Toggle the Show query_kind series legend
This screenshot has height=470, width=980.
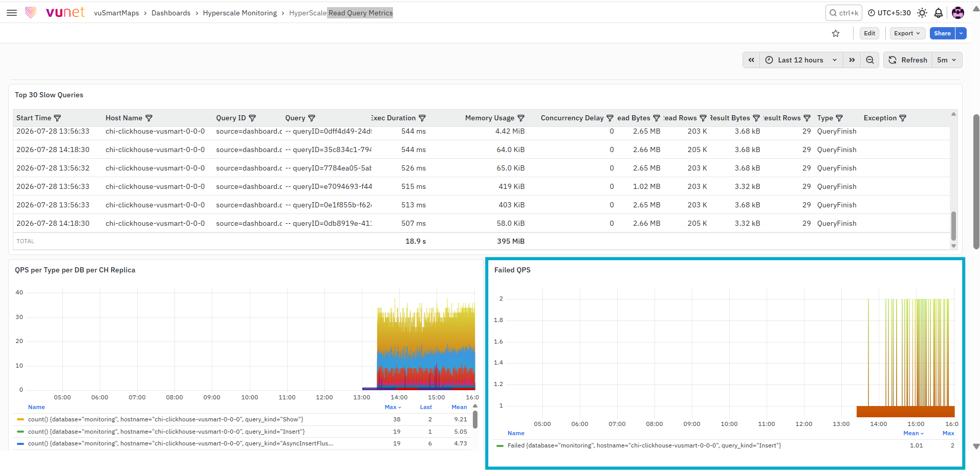tap(165, 419)
